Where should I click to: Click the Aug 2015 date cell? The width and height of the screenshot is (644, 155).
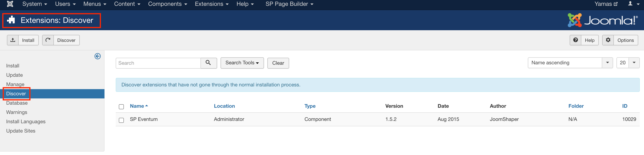(448, 119)
